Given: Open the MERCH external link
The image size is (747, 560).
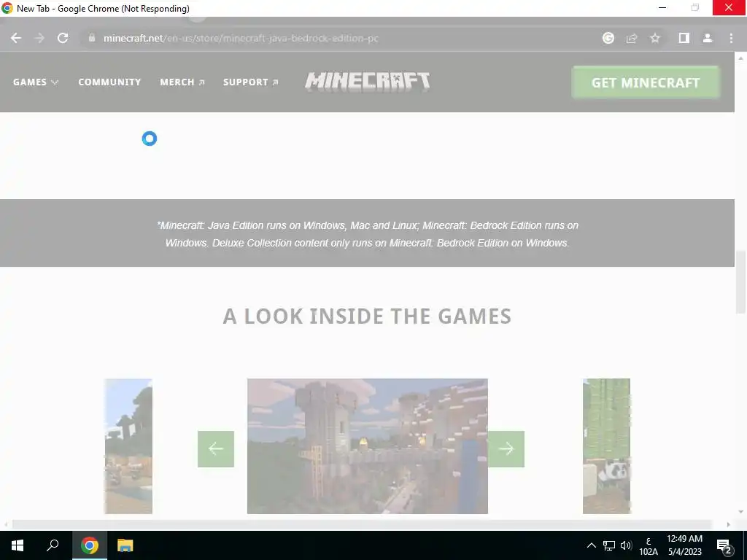Looking at the screenshot, I should coord(182,82).
